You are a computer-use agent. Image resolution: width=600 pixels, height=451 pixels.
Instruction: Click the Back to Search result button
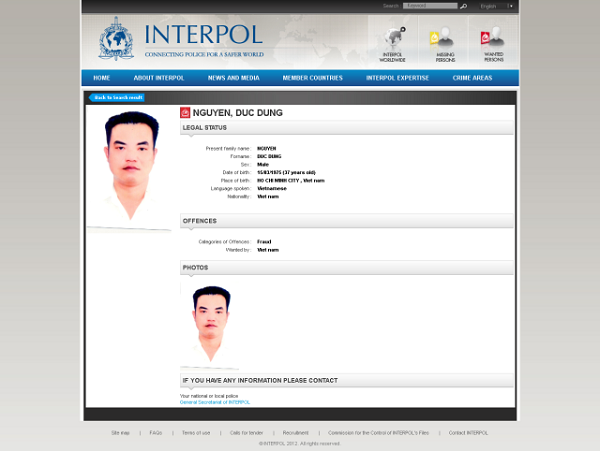(x=117, y=97)
